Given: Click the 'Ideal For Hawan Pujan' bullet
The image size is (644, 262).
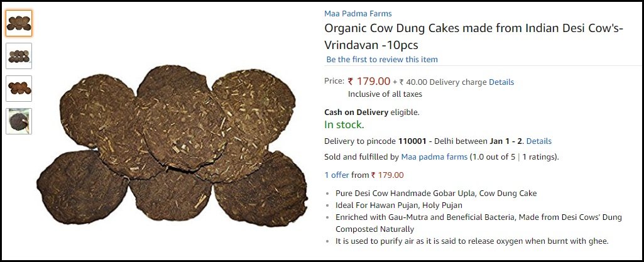Looking at the screenshot, I should [399, 205].
